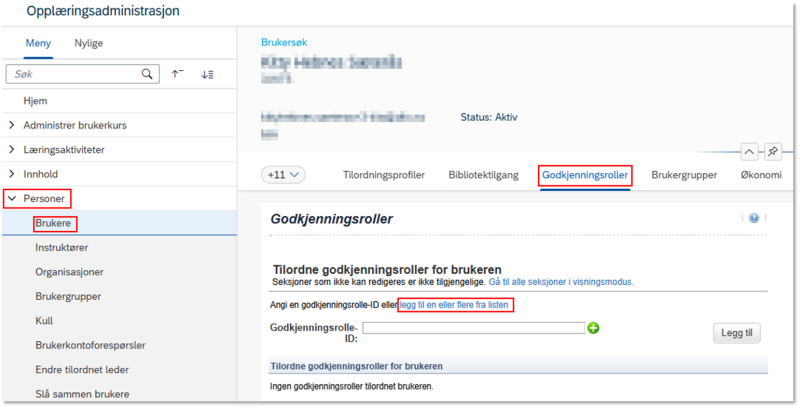Open Organisasjoner in the menu
This screenshot has width=800, height=408.
[x=69, y=272]
